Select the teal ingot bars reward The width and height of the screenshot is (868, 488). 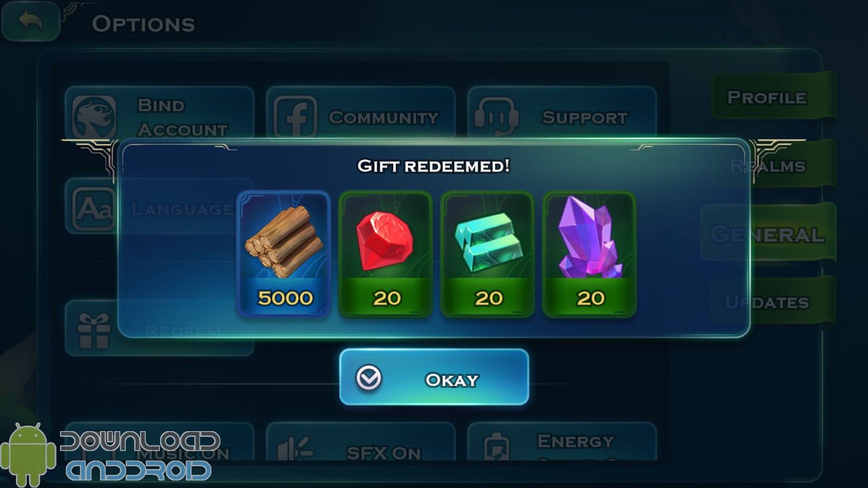point(488,254)
